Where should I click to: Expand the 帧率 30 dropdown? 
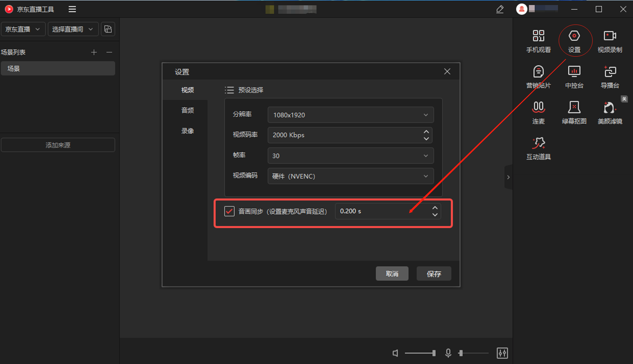tap(350, 156)
